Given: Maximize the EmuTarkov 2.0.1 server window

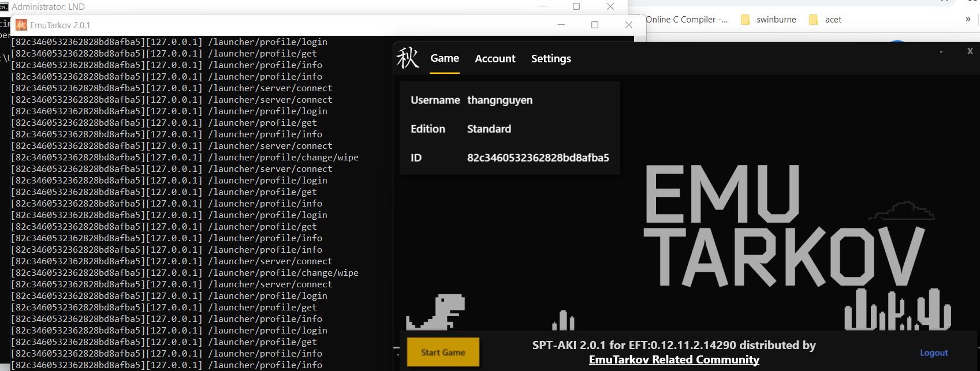Looking at the screenshot, I should coord(595,25).
